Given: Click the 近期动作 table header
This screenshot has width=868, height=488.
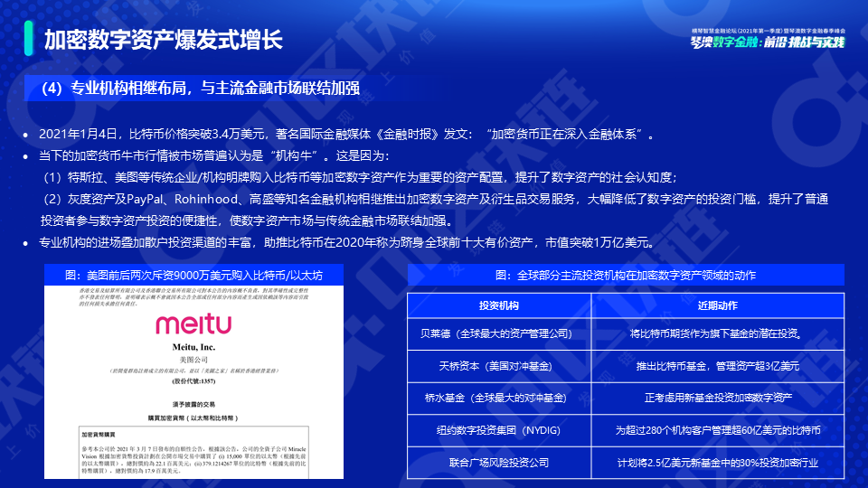Looking at the screenshot, I should click(x=718, y=305).
